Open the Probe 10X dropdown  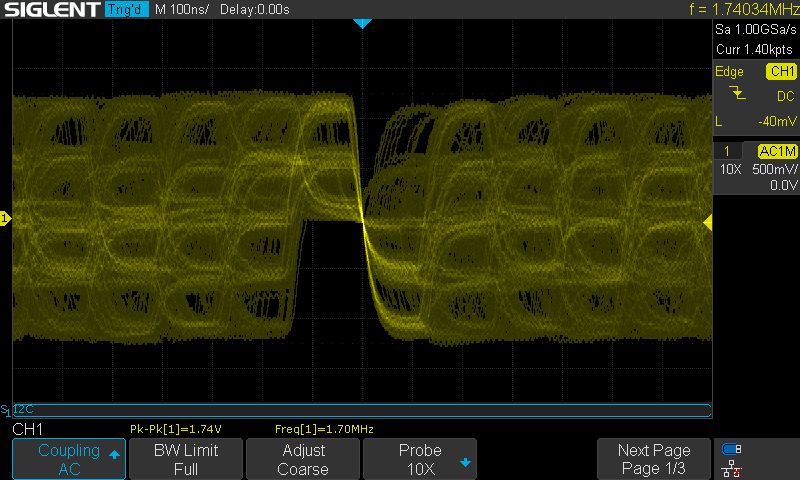(420, 459)
